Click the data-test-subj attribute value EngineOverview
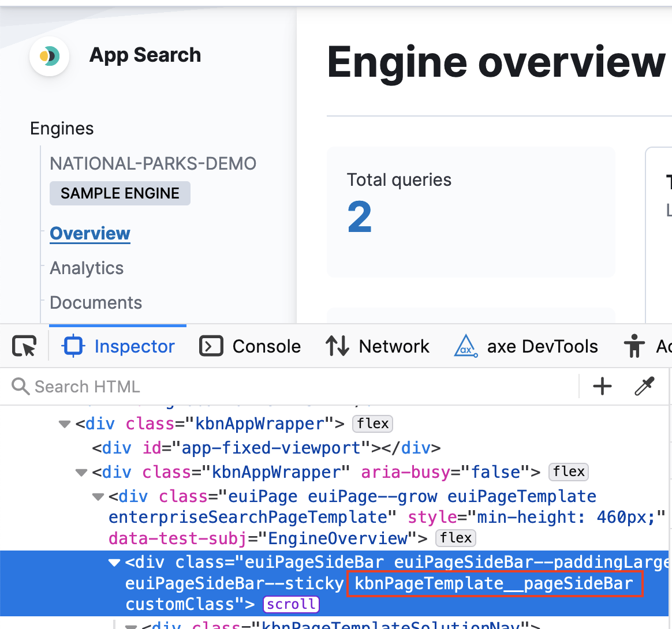This screenshot has height=629, width=672. [x=338, y=538]
